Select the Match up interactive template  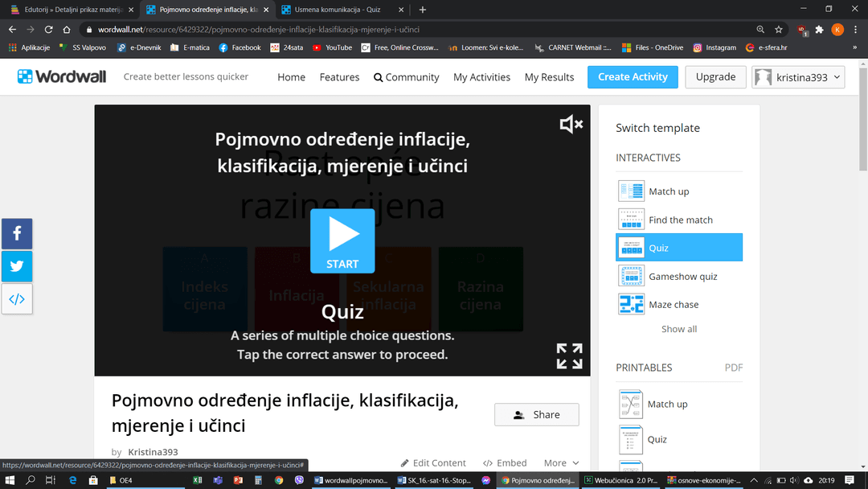click(x=668, y=191)
